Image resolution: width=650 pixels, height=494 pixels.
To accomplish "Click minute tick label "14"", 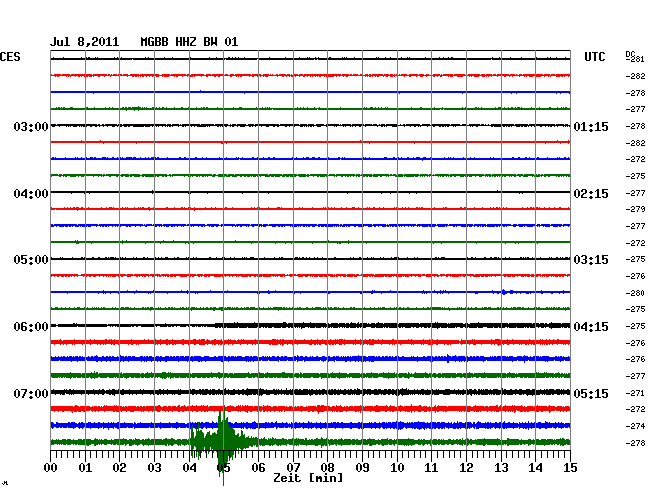I will point(535,468).
